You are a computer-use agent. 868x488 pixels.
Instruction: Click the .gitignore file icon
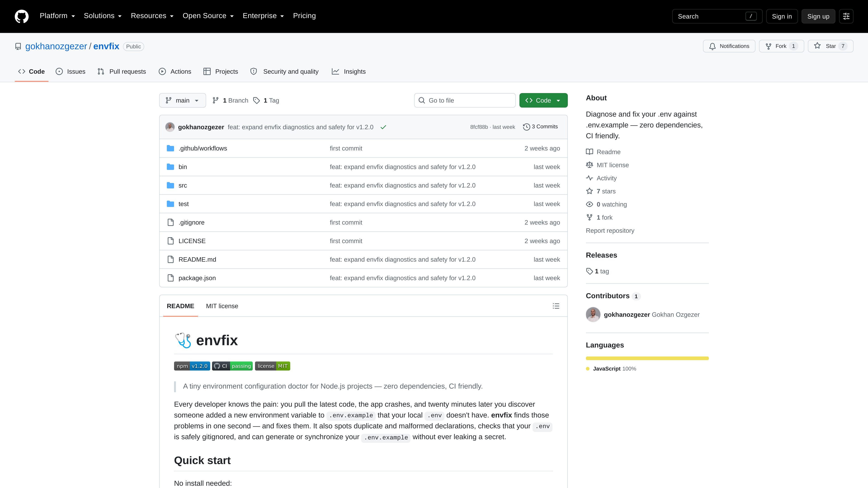coord(170,222)
